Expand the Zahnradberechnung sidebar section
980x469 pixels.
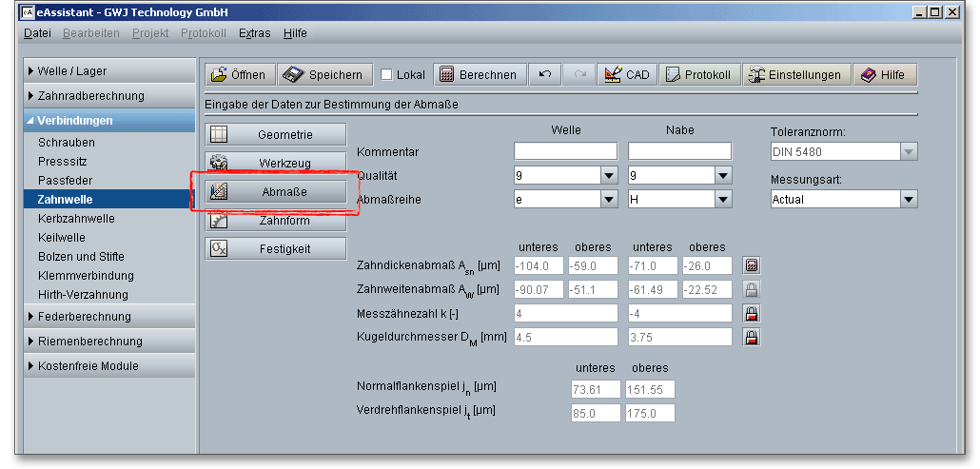point(90,96)
